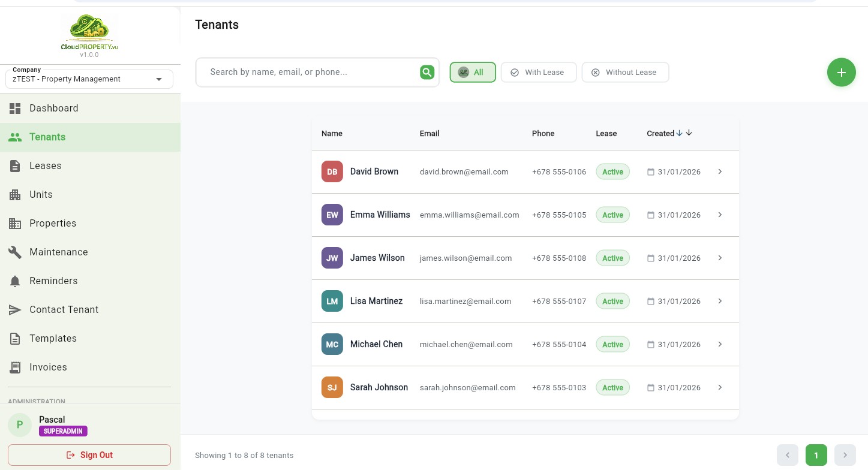Screen dimensions: 868x470
Task: Click the Pascal user avatar
Action: (x=20, y=424)
